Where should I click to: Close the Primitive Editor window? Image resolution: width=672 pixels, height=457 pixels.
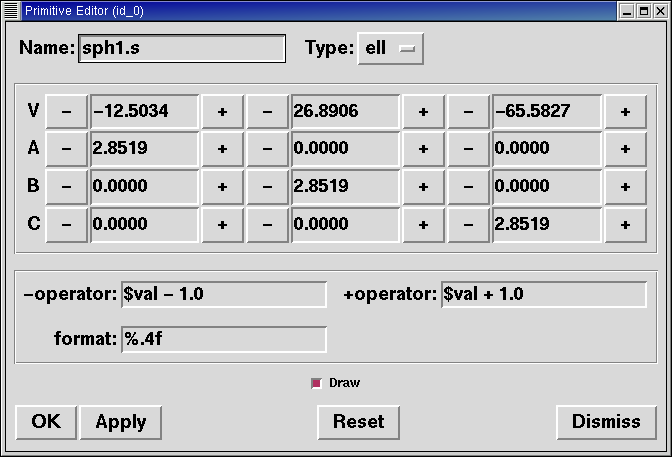coord(660,11)
